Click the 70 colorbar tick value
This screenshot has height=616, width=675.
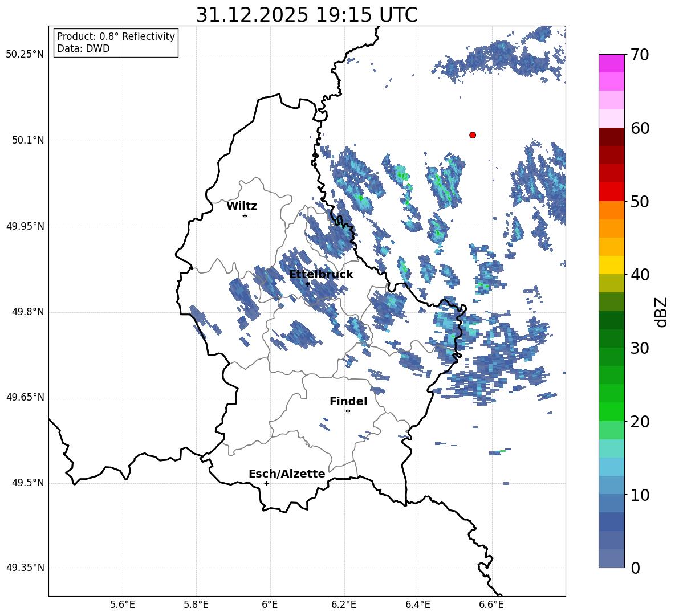point(640,55)
